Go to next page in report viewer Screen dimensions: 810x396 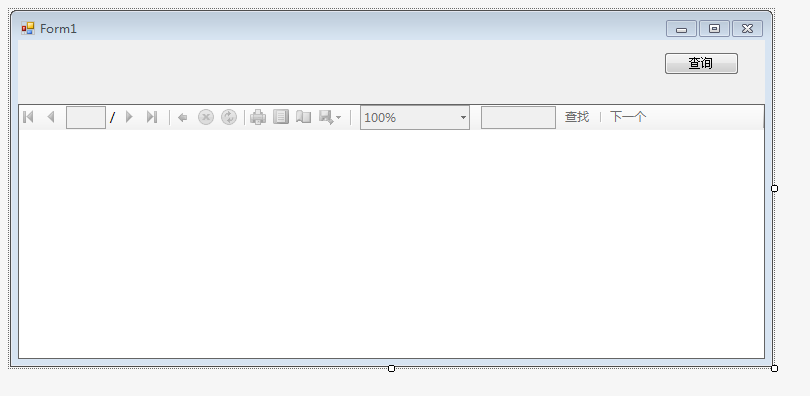(x=129, y=117)
